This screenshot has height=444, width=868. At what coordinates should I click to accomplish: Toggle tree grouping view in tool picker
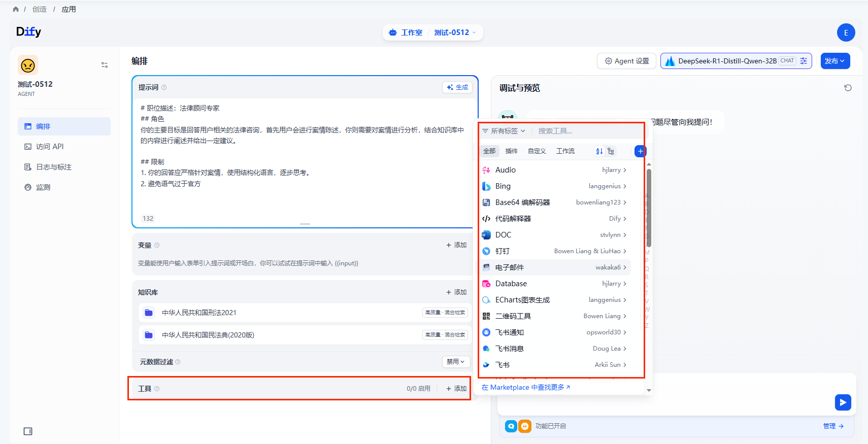611,151
